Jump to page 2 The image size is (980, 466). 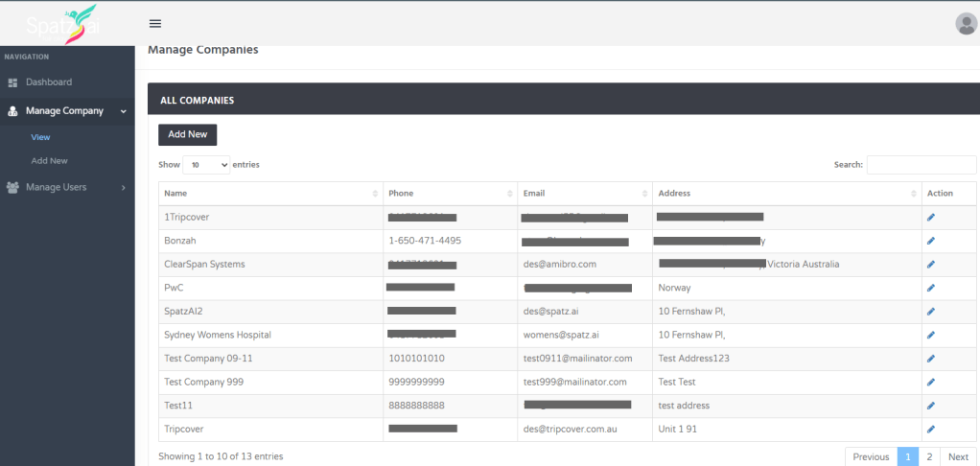[929, 457]
